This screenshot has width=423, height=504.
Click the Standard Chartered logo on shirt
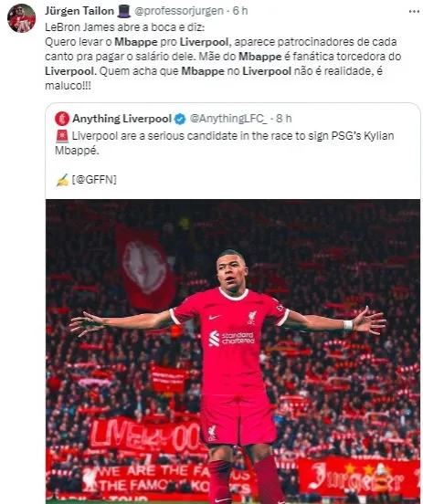pos(232,339)
